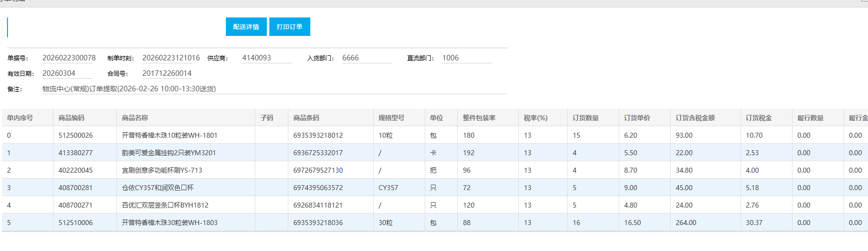Click the 订货含税金额 column header
This screenshot has height=251, width=868.
pyautogui.click(x=695, y=118)
